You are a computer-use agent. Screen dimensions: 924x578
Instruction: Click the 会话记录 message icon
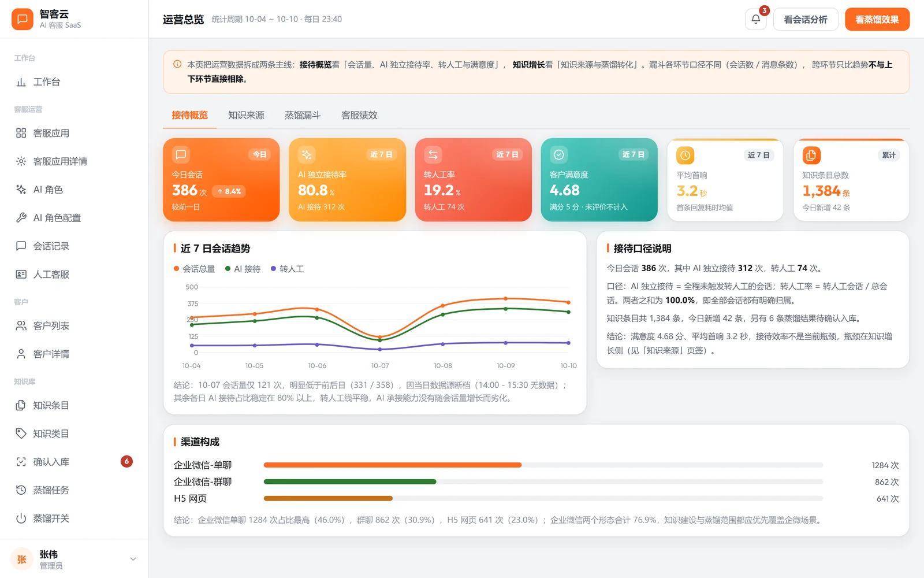pos(21,246)
